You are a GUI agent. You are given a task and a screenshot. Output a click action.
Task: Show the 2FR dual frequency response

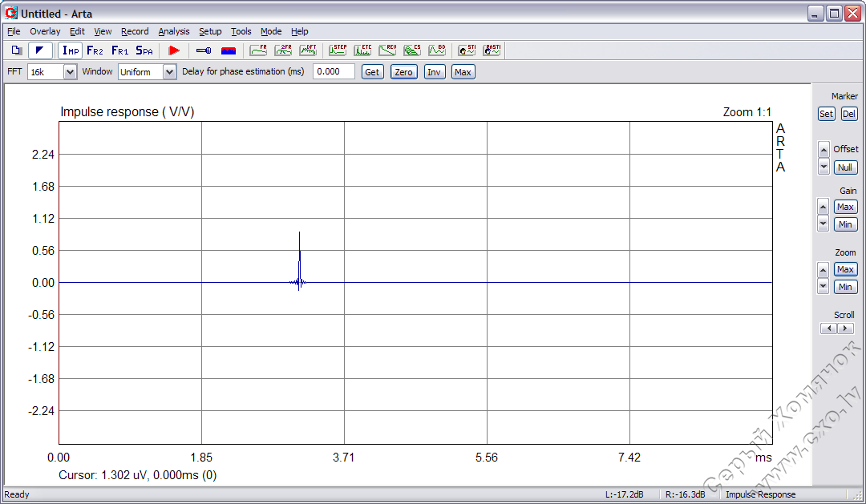click(x=283, y=50)
